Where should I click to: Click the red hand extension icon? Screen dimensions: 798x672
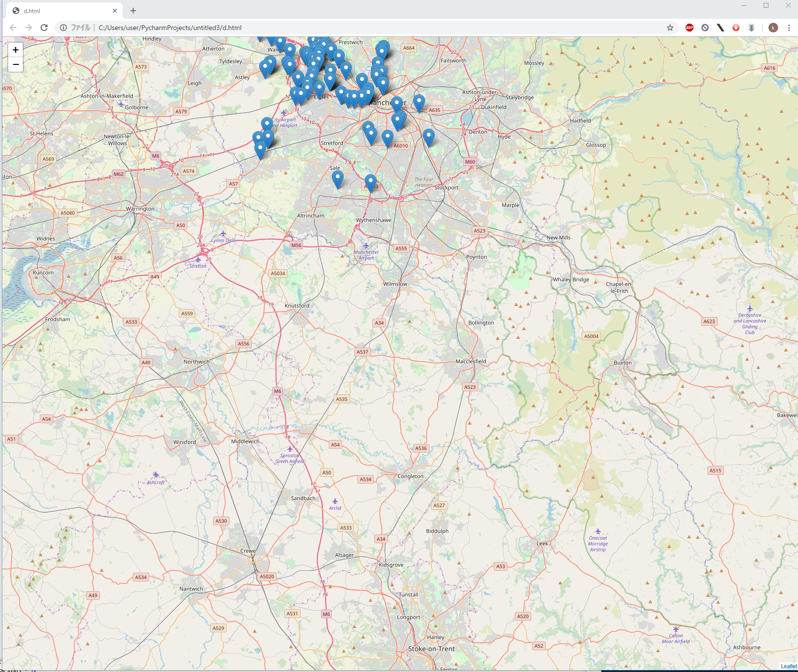coord(736,28)
